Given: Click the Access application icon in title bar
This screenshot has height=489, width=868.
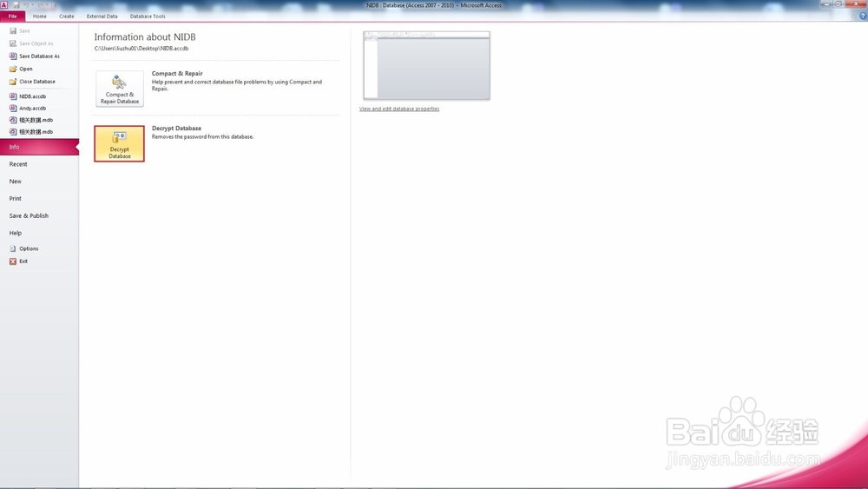Looking at the screenshot, I should (x=4, y=5).
